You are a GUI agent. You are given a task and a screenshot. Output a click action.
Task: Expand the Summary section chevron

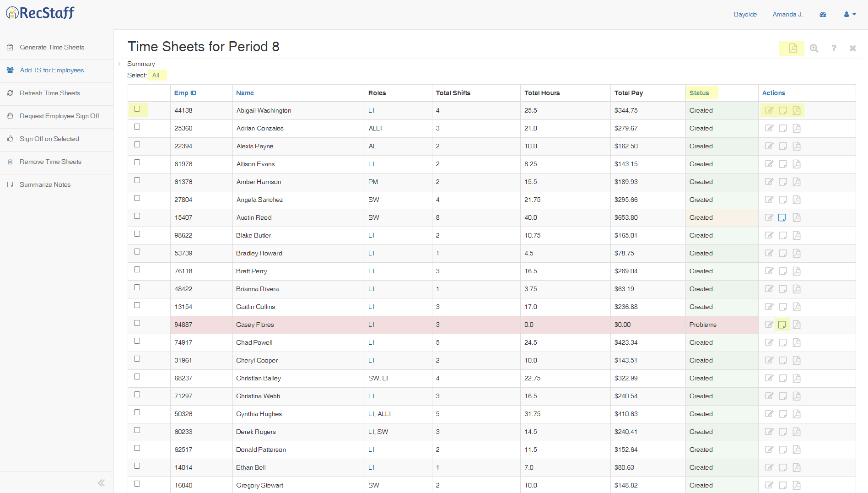pyautogui.click(x=119, y=64)
